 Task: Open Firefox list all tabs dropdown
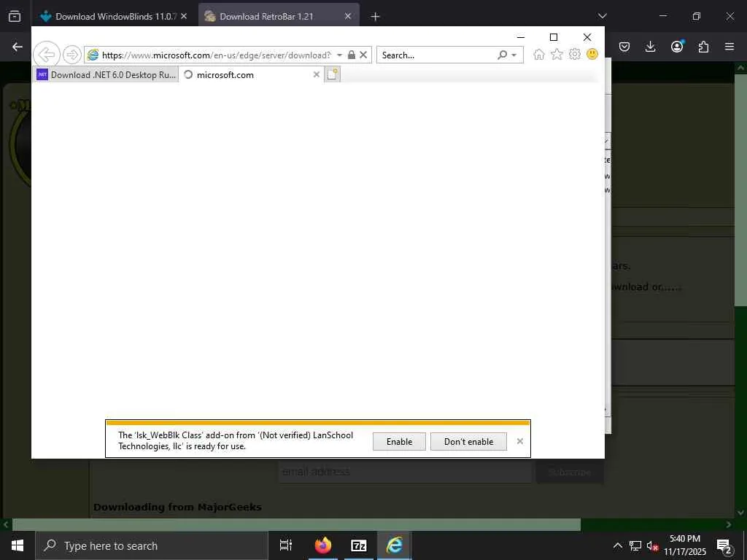pyautogui.click(x=602, y=16)
